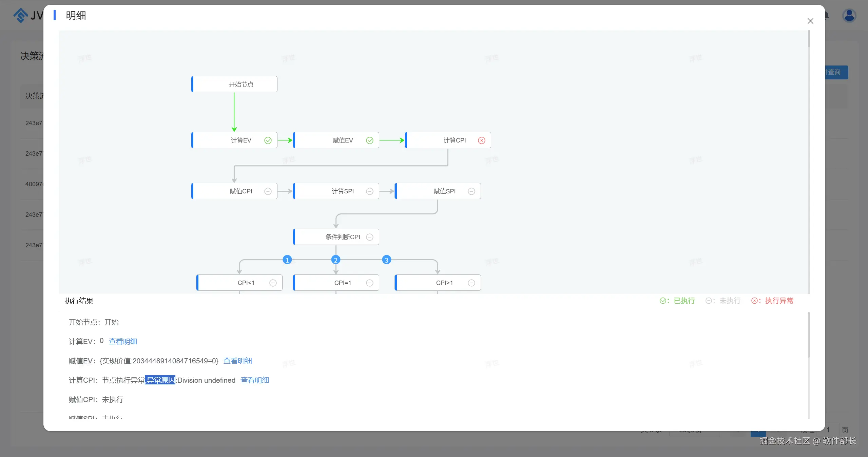The width and height of the screenshot is (868, 457).
Task: Click the not-executed icon on 赋值SPI node
Action: (x=471, y=191)
